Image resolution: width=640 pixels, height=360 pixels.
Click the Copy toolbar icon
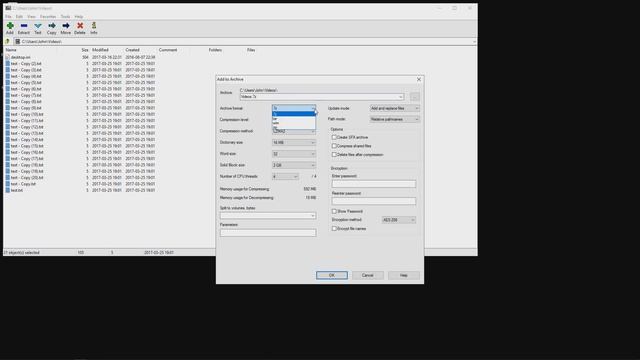[52, 26]
